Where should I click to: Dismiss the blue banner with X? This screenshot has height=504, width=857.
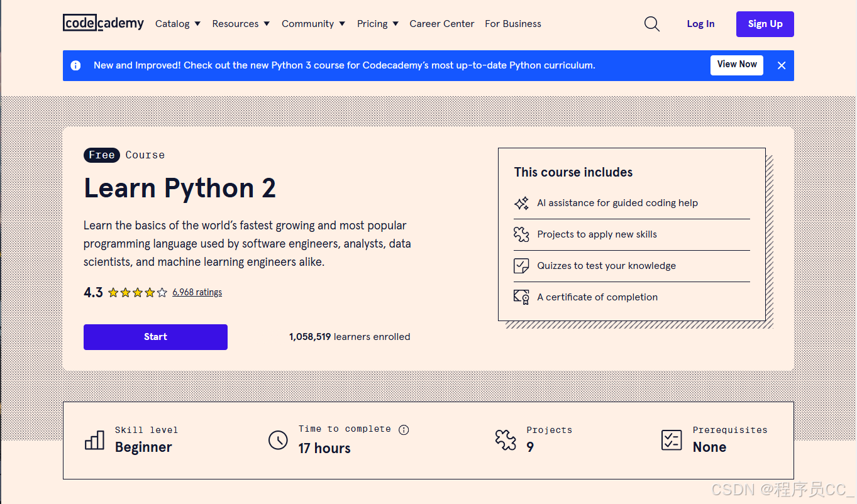click(782, 65)
